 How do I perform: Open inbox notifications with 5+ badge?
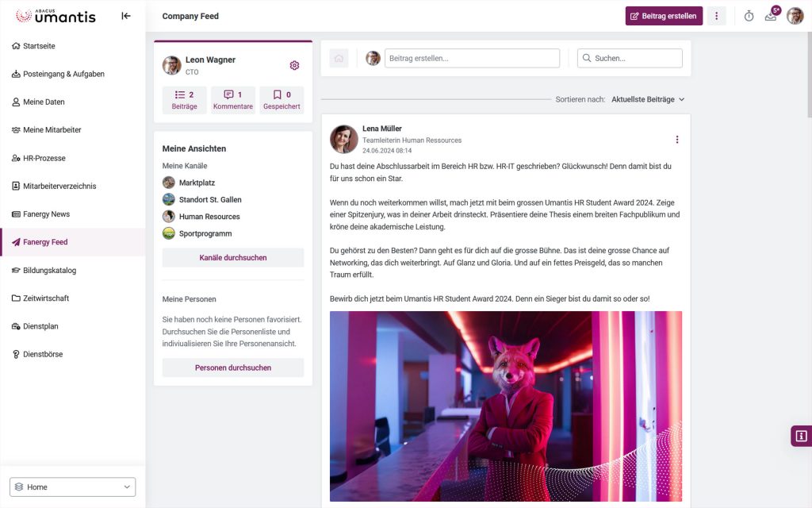point(771,16)
